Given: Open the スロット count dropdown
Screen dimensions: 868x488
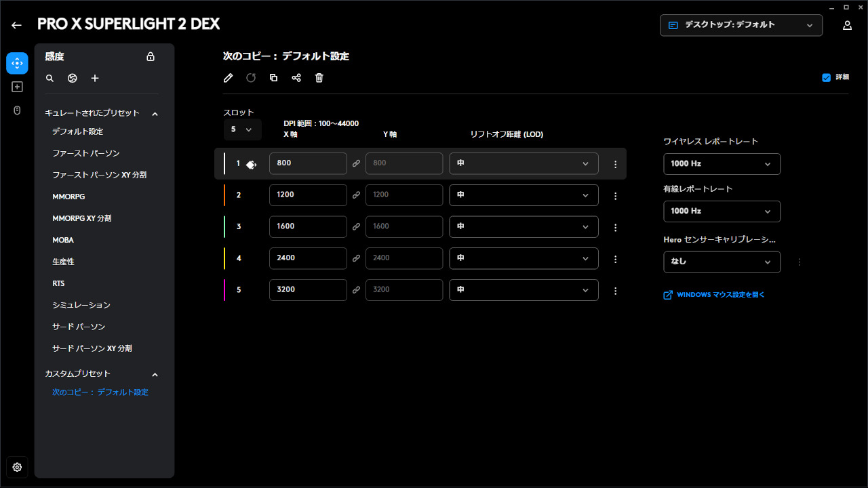Looking at the screenshot, I should coord(242,129).
